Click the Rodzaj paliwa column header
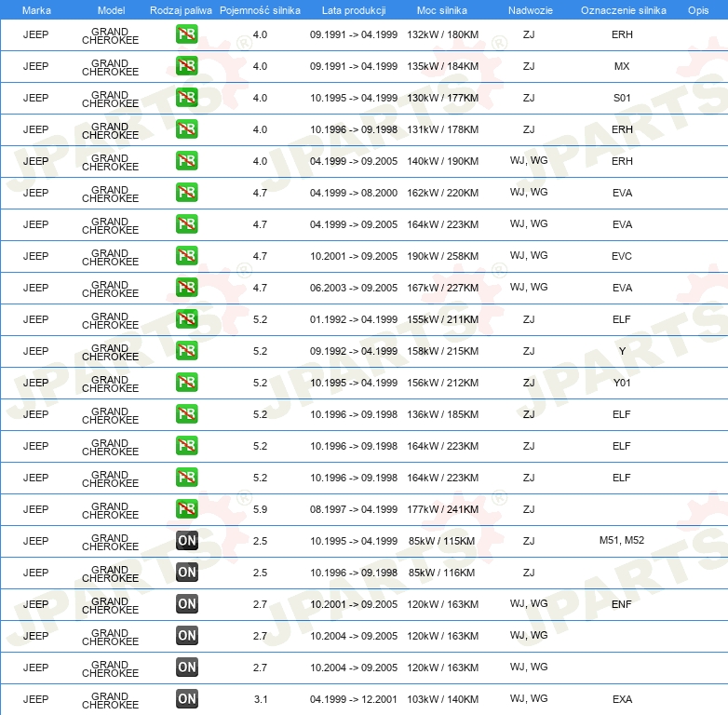This screenshot has height=715, width=728. click(180, 9)
